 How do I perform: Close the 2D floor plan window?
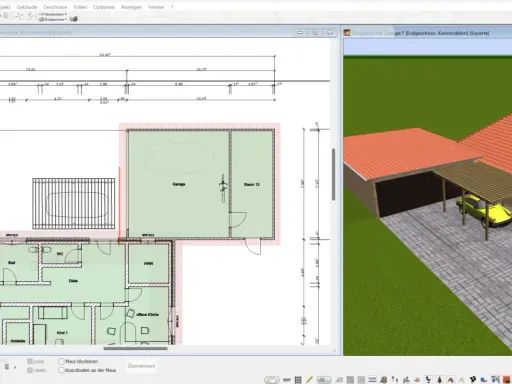pos(330,32)
